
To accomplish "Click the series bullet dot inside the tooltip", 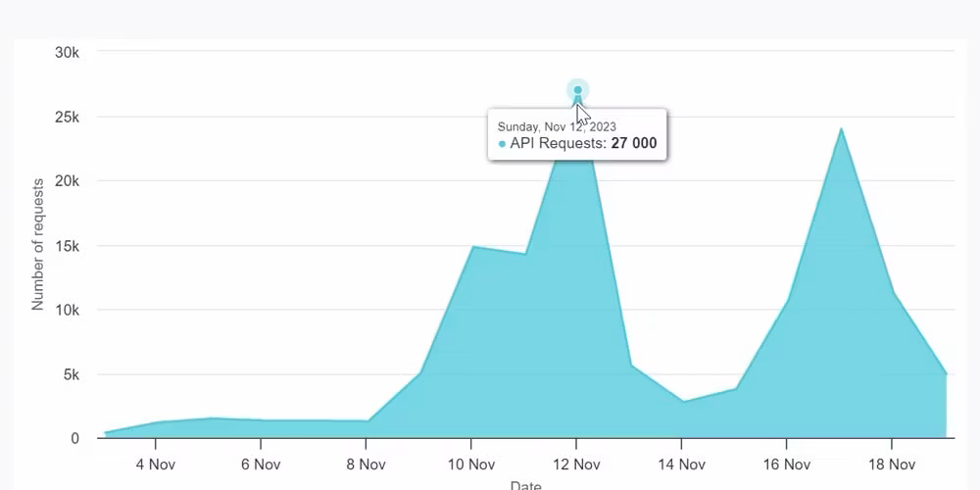I will click(x=502, y=144).
